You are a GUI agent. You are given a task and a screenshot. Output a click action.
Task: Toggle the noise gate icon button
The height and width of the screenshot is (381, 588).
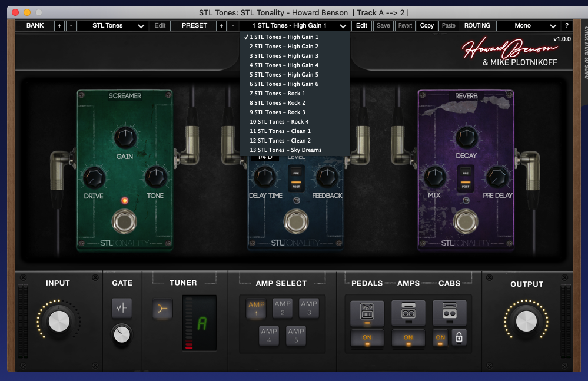coord(121,308)
